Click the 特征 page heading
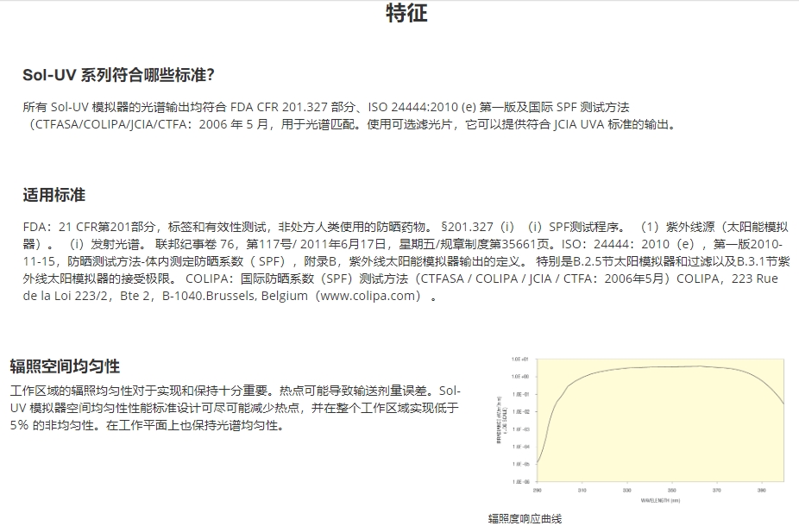Screen dimensions: 799x532 click(x=406, y=14)
